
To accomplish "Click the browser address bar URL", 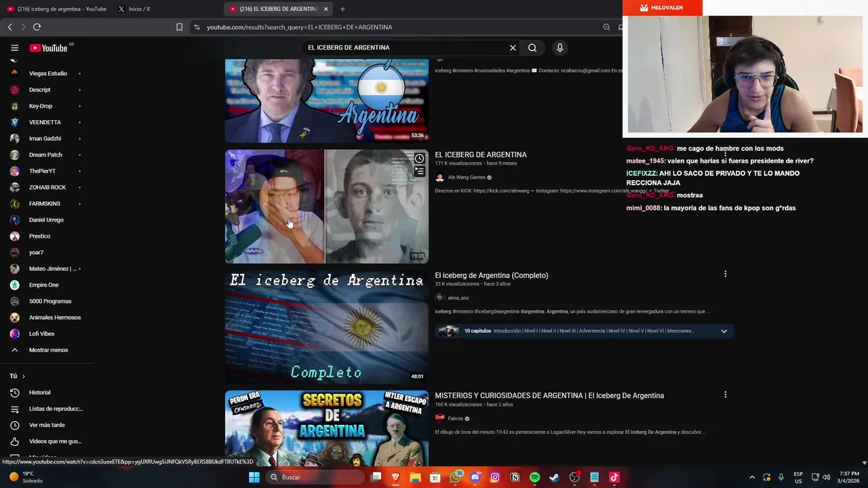I will pyautogui.click(x=300, y=27).
